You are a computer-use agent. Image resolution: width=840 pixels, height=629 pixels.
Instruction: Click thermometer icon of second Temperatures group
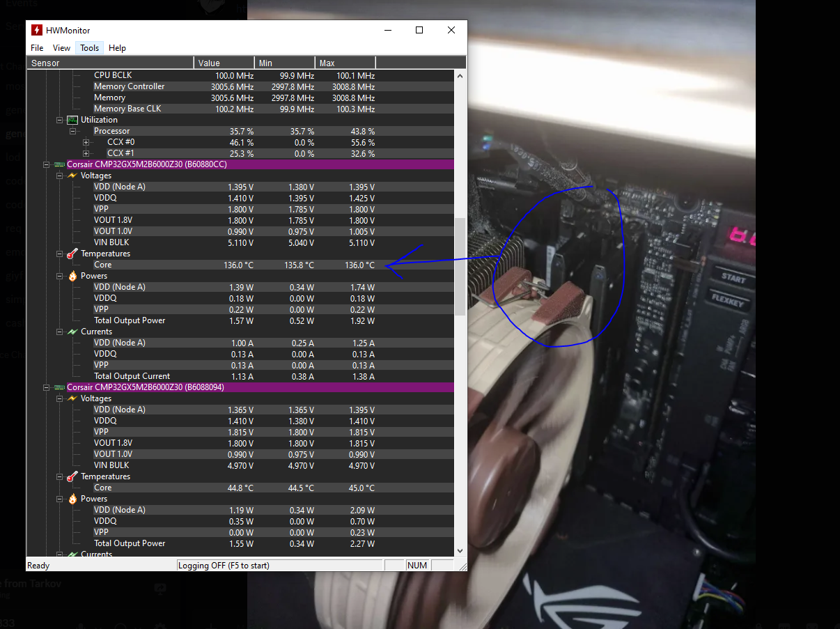click(x=72, y=476)
